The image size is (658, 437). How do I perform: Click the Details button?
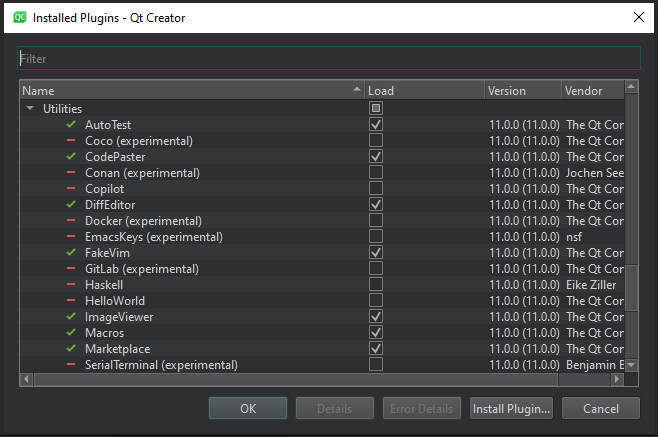(334, 408)
